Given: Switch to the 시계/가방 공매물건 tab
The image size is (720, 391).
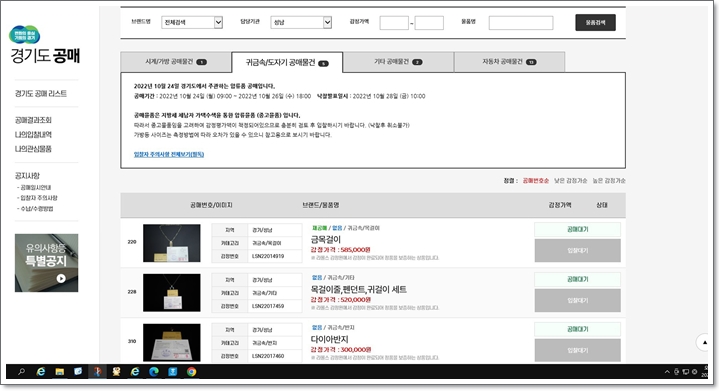Looking at the screenshot, I should (x=176, y=62).
